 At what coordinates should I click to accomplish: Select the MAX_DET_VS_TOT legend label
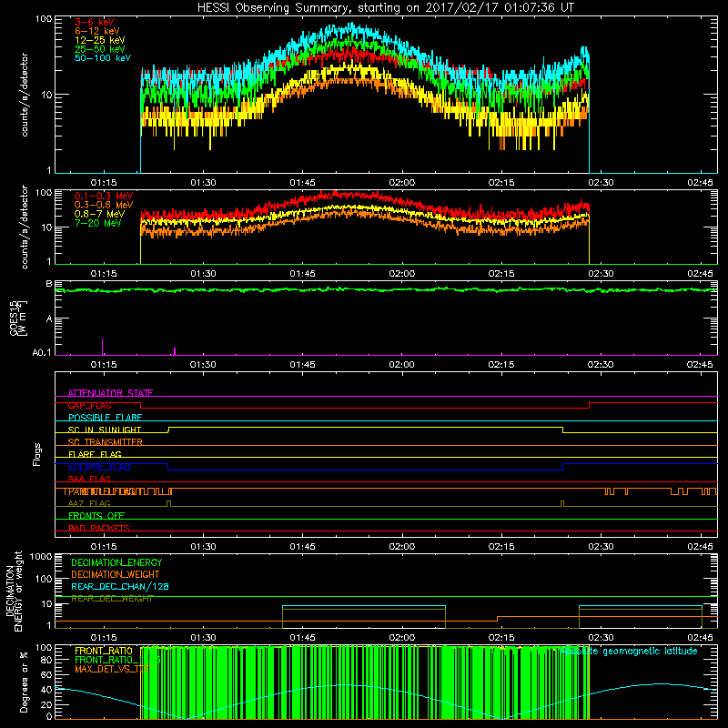coord(113,669)
